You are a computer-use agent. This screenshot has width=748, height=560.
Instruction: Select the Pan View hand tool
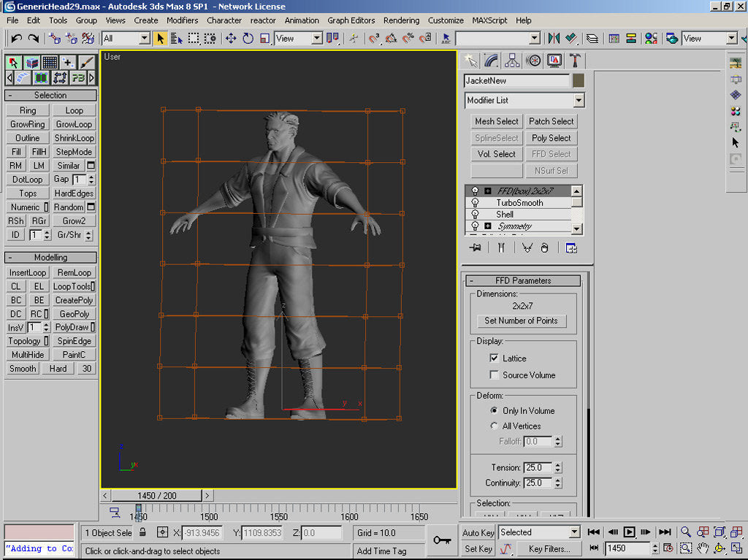tap(703, 548)
